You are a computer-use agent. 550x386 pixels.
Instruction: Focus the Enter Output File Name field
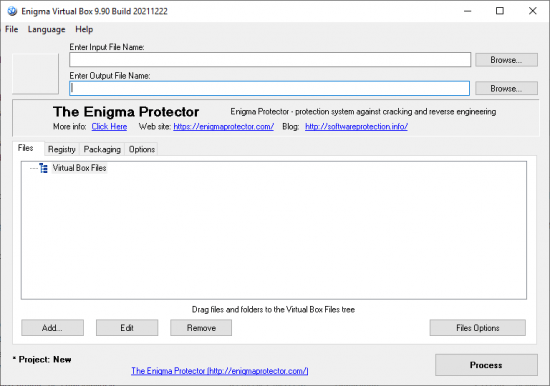pos(269,88)
